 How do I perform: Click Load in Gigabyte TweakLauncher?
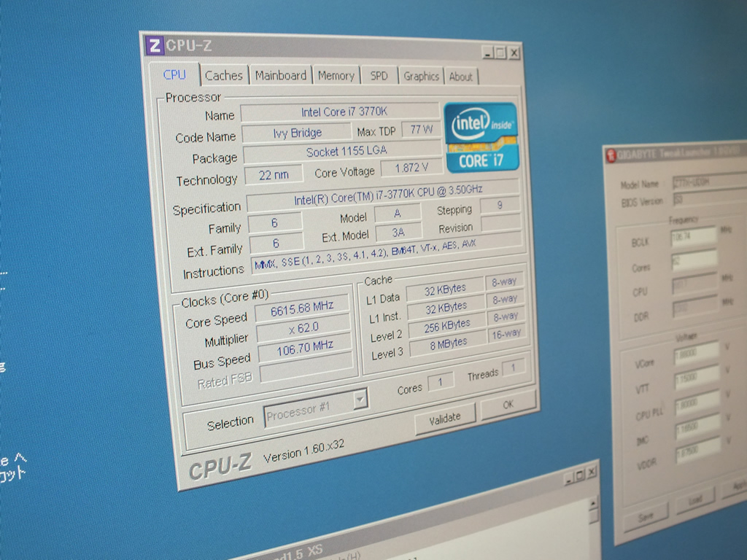[x=695, y=500]
